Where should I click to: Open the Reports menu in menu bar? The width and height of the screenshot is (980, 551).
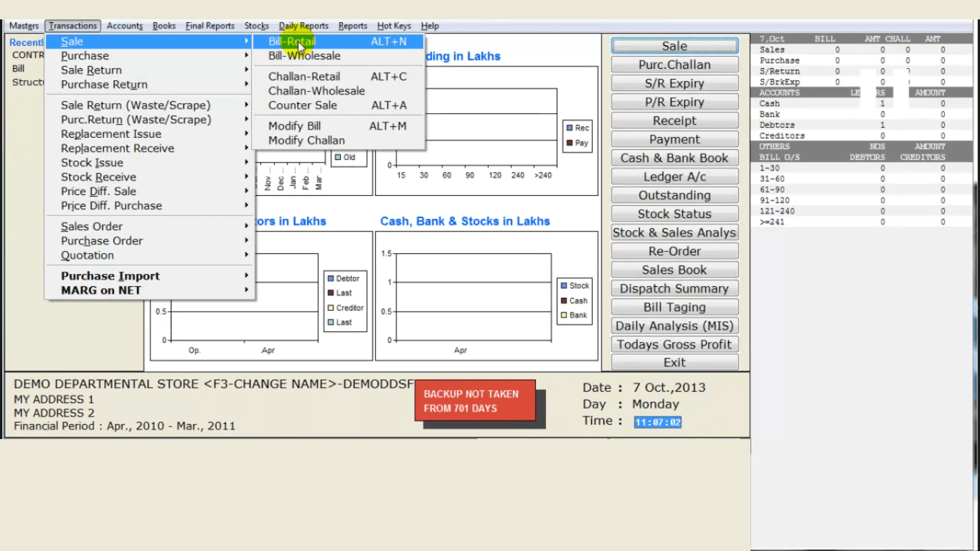point(353,26)
